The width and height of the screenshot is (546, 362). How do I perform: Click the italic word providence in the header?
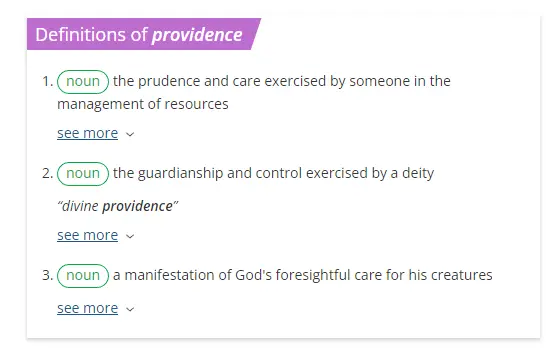tap(197, 35)
